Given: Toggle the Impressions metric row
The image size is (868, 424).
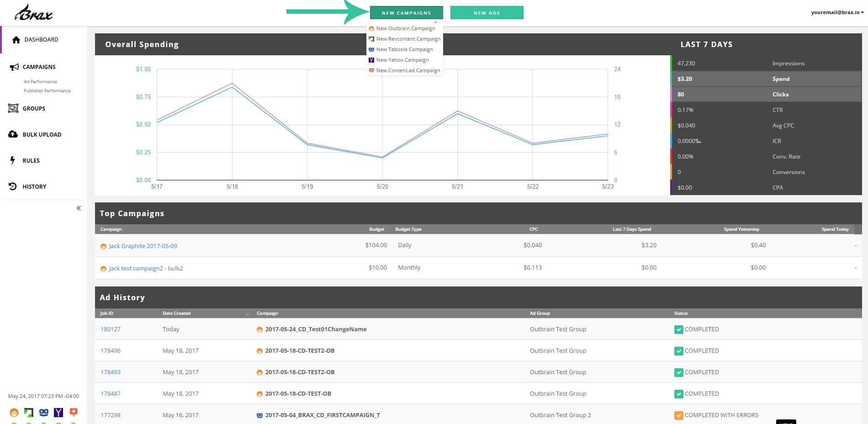Looking at the screenshot, I should (x=766, y=63).
